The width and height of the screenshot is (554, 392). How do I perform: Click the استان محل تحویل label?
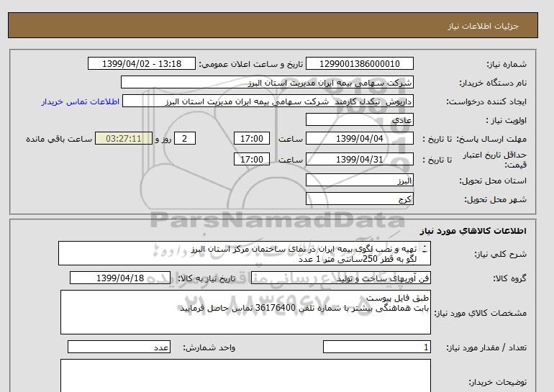(493, 181)
